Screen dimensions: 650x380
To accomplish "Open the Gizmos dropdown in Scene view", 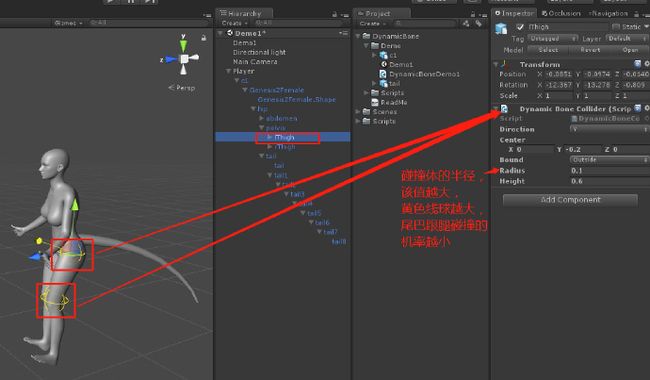I will tap(68, 23).
